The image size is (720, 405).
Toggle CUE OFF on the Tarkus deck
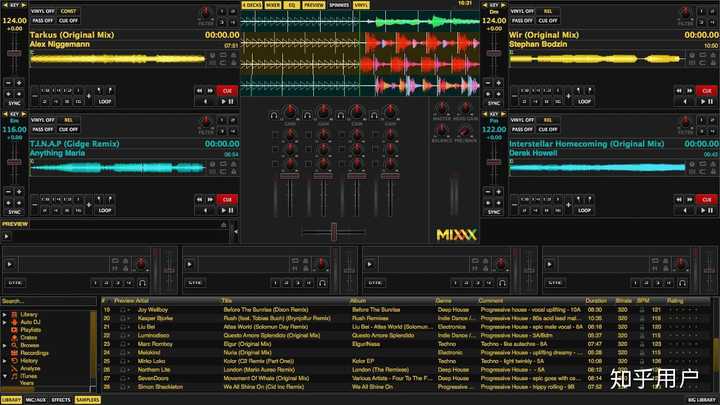(68, 21)
